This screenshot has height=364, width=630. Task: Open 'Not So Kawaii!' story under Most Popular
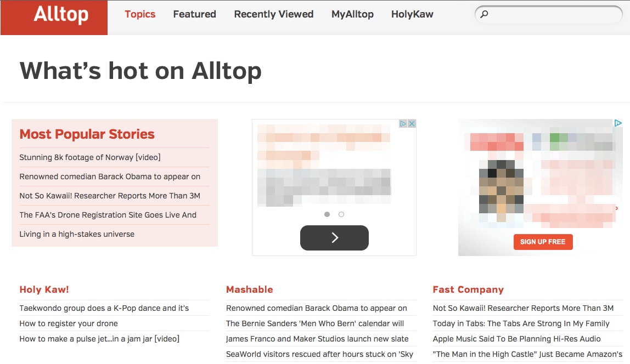coord(110,196)
